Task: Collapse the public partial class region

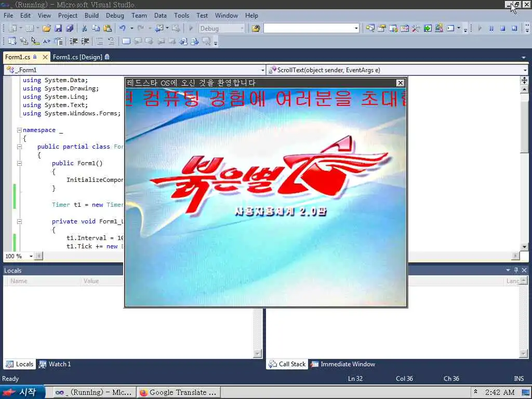Action: click(x=19, y=147)
